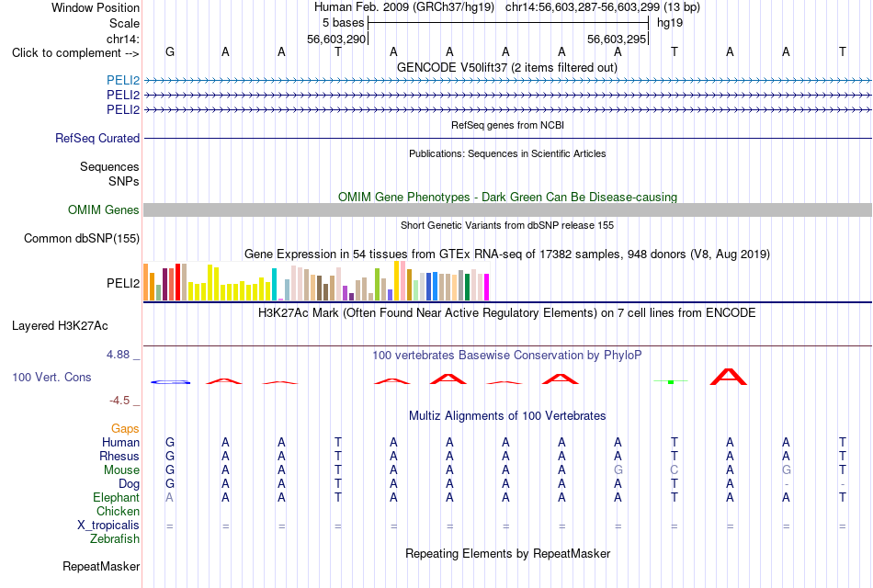Click the PELI2 label beside expression bars
Viewport: 873px width, 588px height.
point(123,283)
